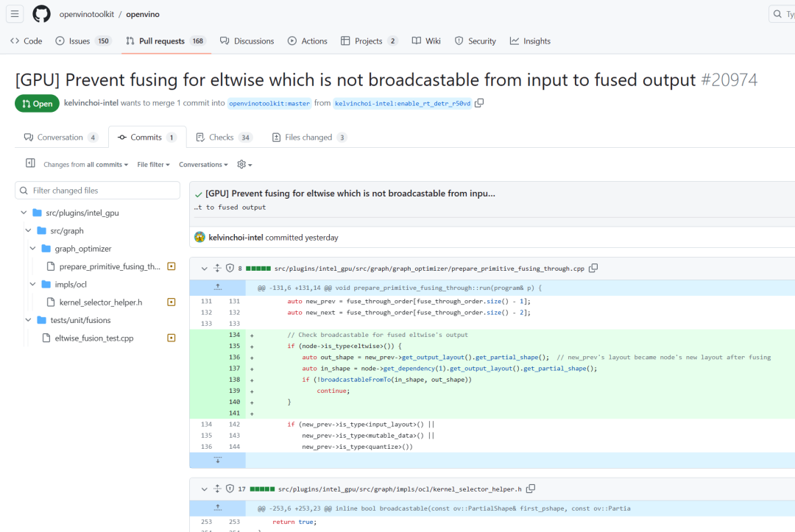The image size is (795, 532).
Task: Focus the Filter changed files field
Action: click(x=97, y=191)
